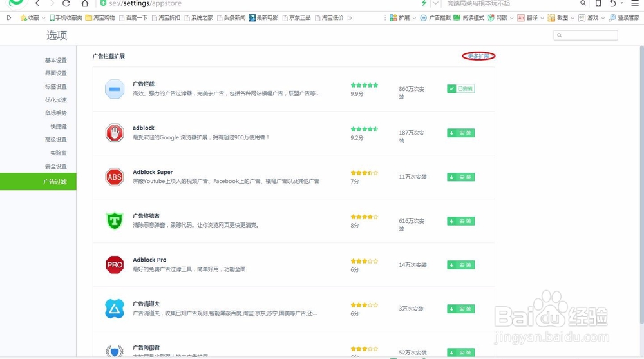Open the 百度一下 bookmark
This screenshot has width=644, height=359.
coord(133,17)
